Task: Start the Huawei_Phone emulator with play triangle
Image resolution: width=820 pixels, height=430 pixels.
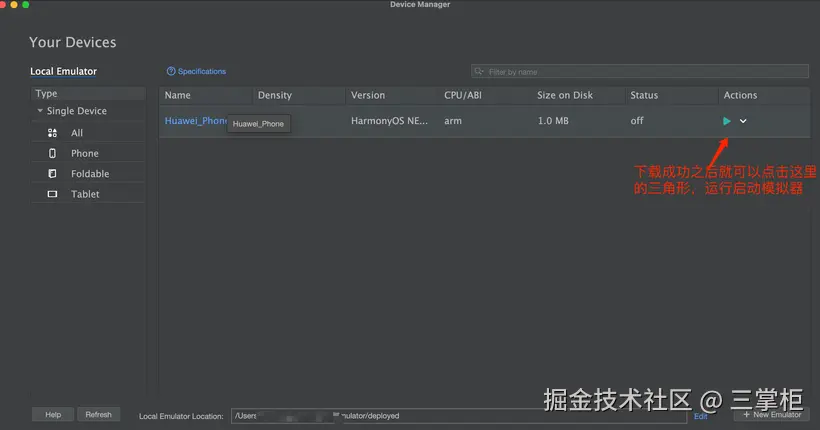Action: (x=726, y=121)
